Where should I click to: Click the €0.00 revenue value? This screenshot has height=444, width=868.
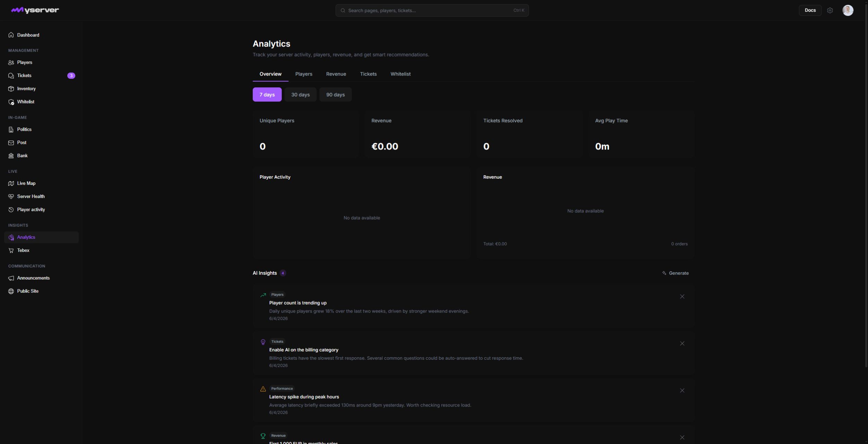385,147
